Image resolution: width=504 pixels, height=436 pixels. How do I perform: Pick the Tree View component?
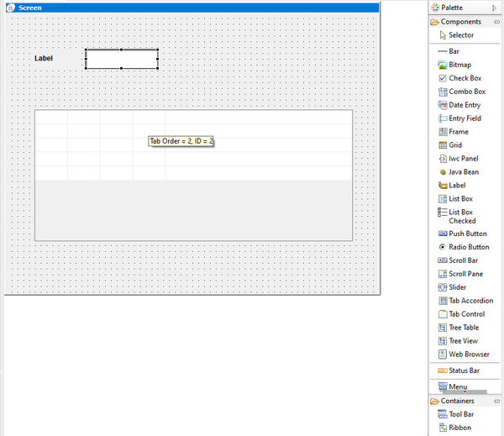tap(458, 341)
